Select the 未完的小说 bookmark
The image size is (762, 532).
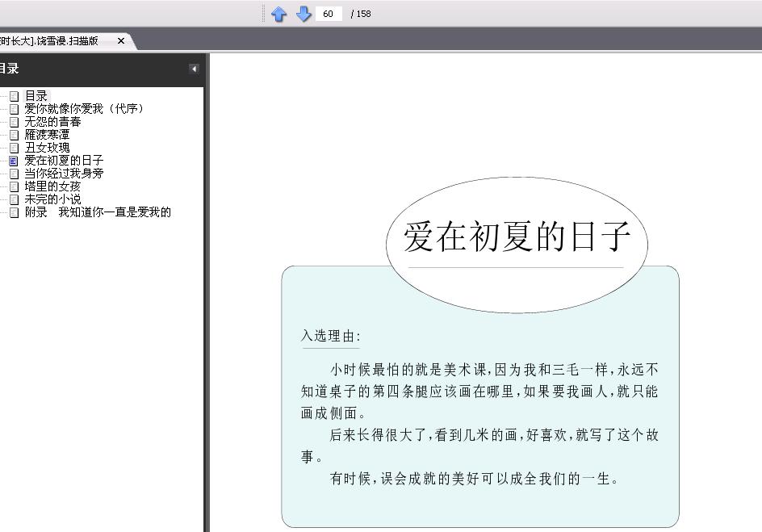[52, 199]
